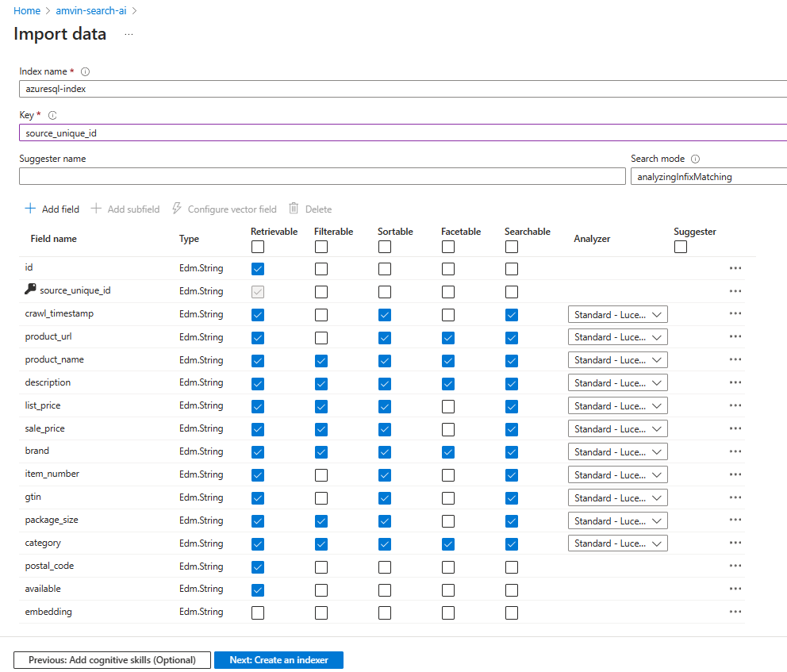Uncheck Facetable for the product_url field
787x672 pixels.
coord(448,338)
